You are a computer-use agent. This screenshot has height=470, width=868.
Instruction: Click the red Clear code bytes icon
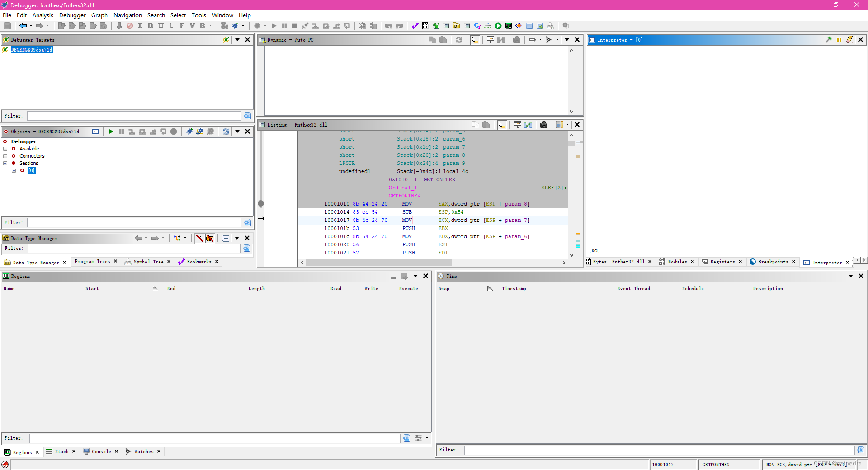pos(130,26)
